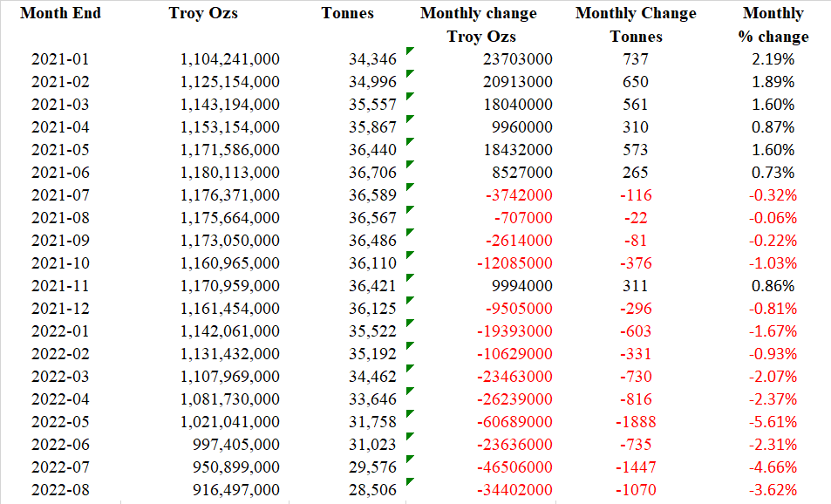Select the 2021-06 month end cell
Screen dimensions: 831x504
coord(60,173)
